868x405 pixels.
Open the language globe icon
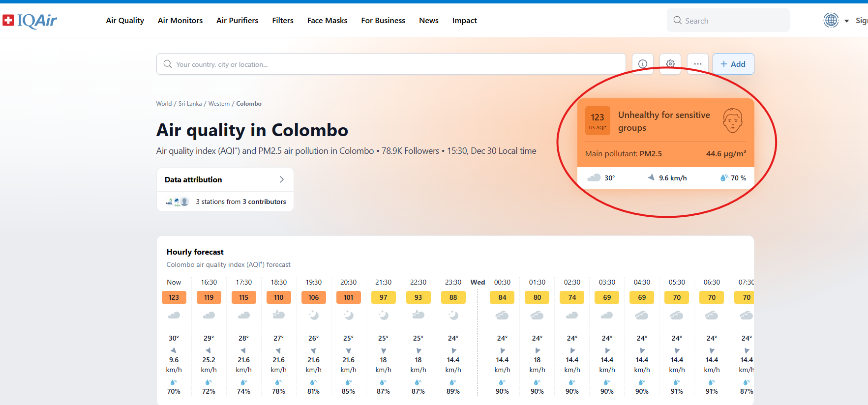831,20
